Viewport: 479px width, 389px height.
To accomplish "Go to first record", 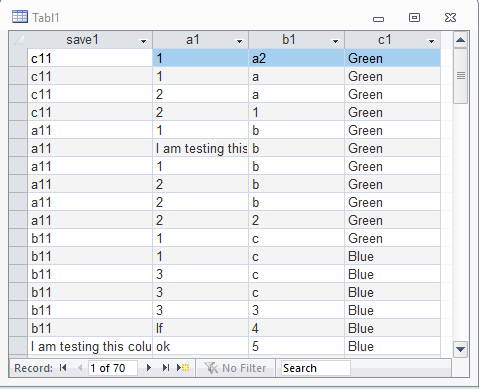I will click(x=63, y=368).
